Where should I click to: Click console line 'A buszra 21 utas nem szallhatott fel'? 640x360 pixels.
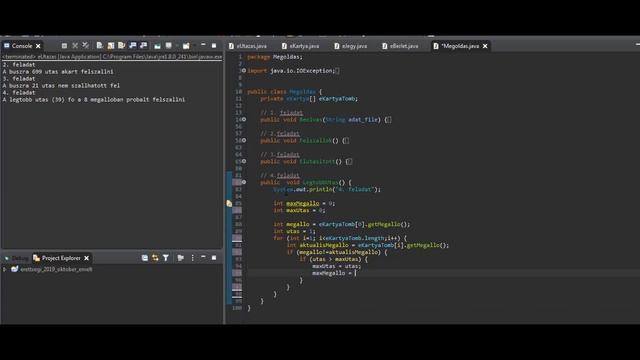61,85
